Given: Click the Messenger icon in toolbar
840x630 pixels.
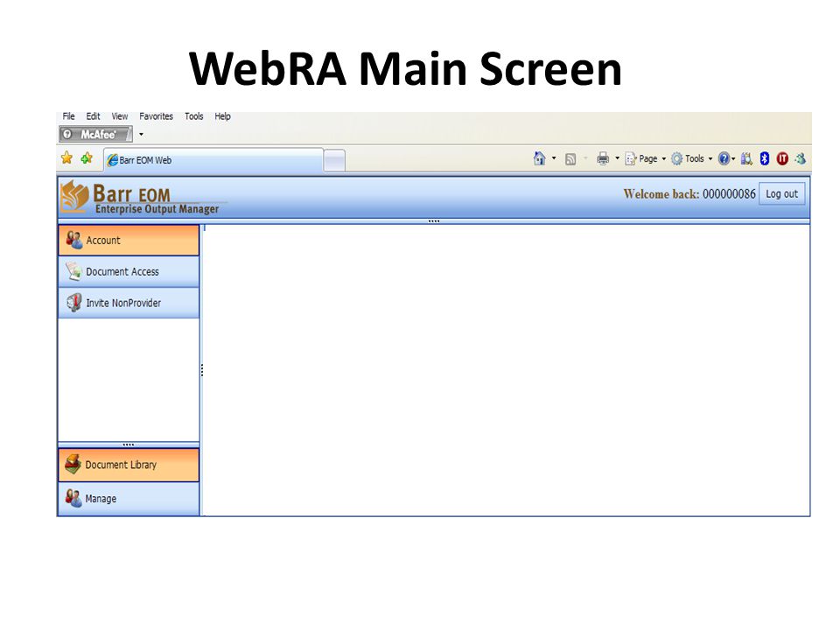Looking at the screenshot, I should coord(801,158).
